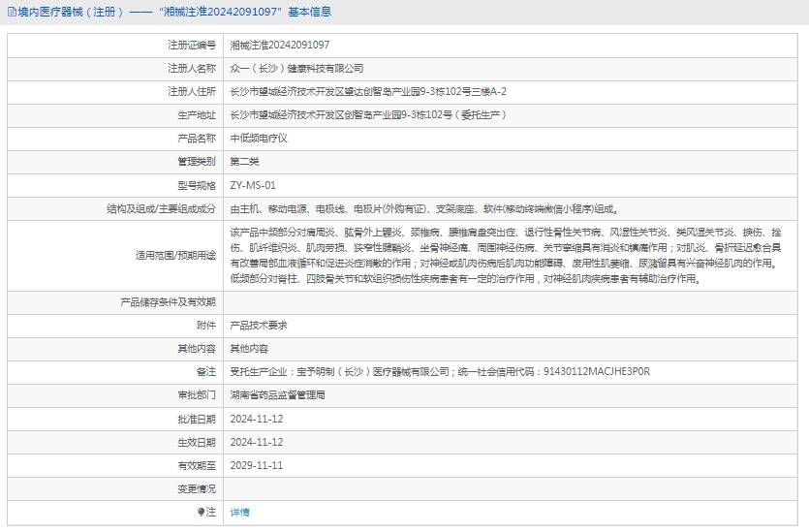Click the 变更情况 row label

[196, 488]
